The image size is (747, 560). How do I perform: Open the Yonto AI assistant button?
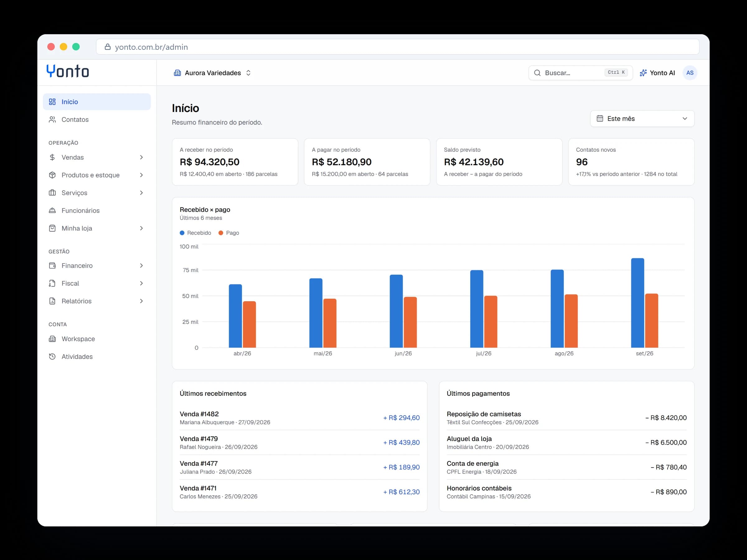(657, 73)
